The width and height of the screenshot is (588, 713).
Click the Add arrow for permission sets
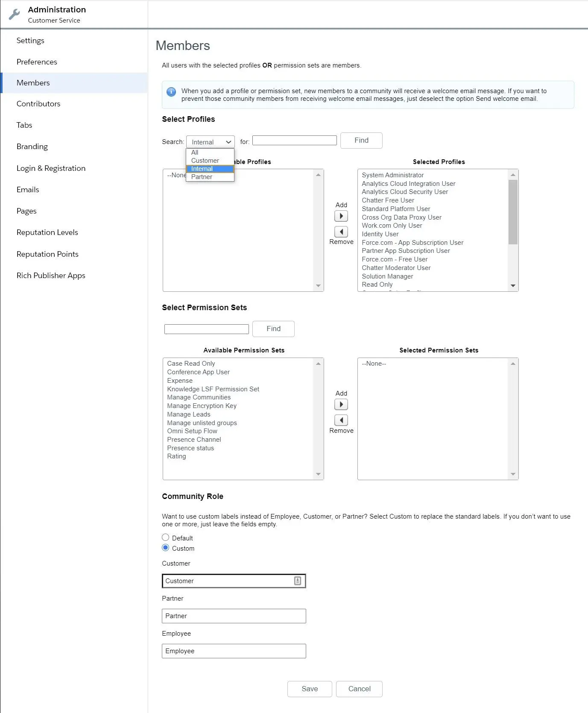[341, 405]
